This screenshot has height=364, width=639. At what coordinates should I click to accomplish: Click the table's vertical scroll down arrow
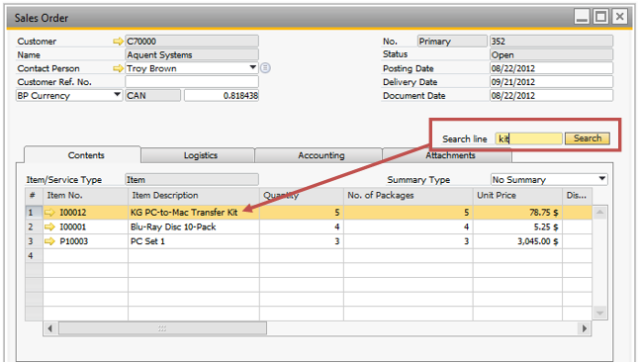coord(599,313)
